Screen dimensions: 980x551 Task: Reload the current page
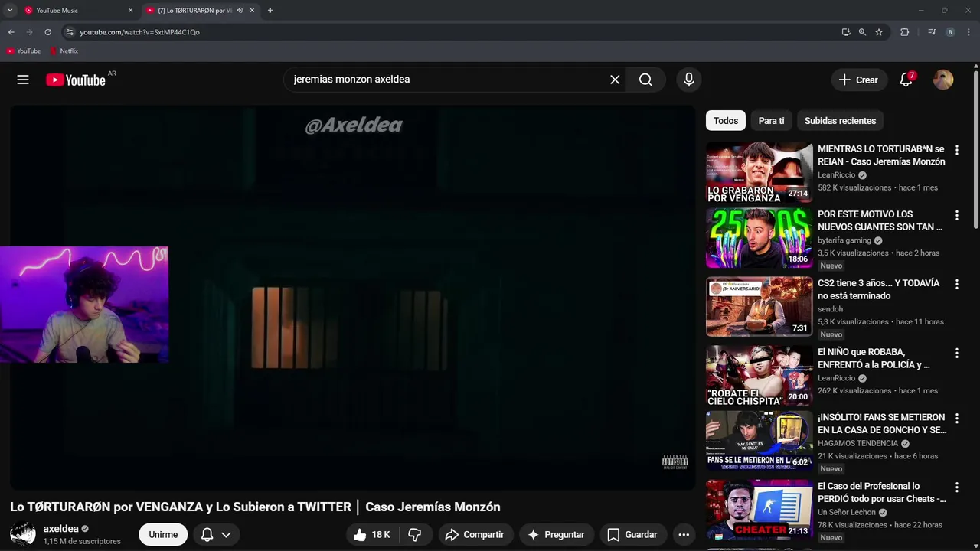coord(47,32)
